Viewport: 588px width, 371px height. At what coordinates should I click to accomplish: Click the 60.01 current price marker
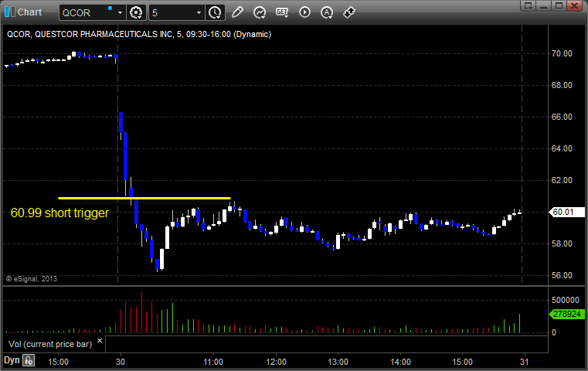tap(566, 212)
